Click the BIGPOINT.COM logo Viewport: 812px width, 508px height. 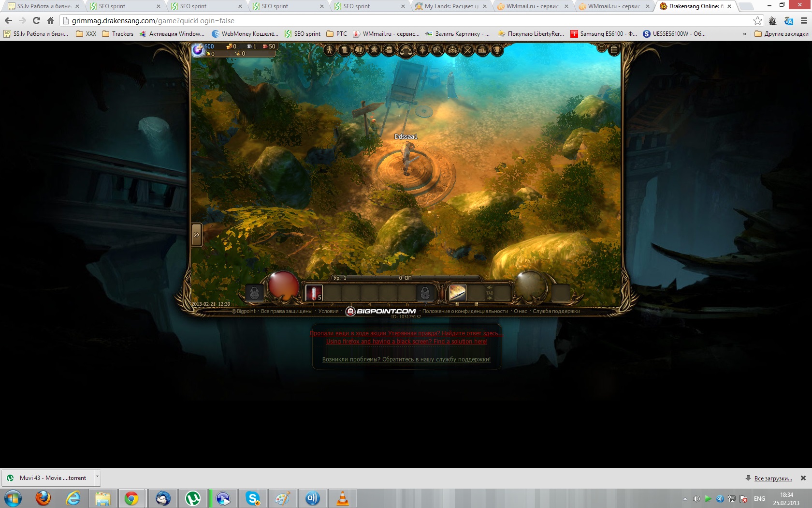click(381, 311)
